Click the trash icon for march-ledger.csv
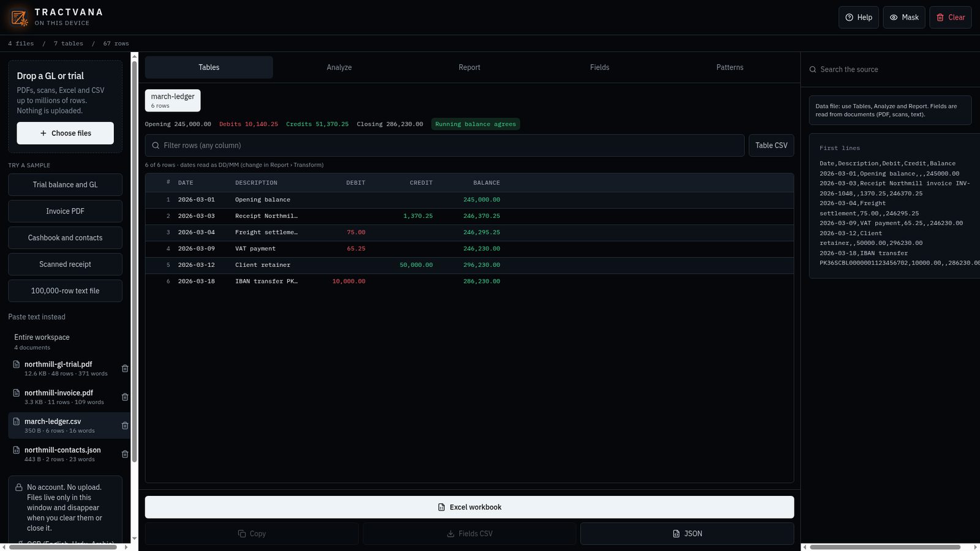 point(125,425)
